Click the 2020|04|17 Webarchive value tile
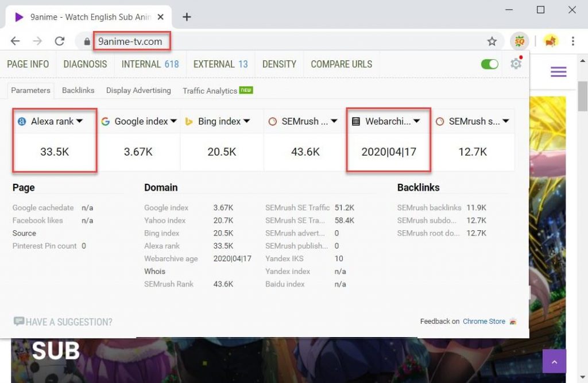 [x=389, y=152]
